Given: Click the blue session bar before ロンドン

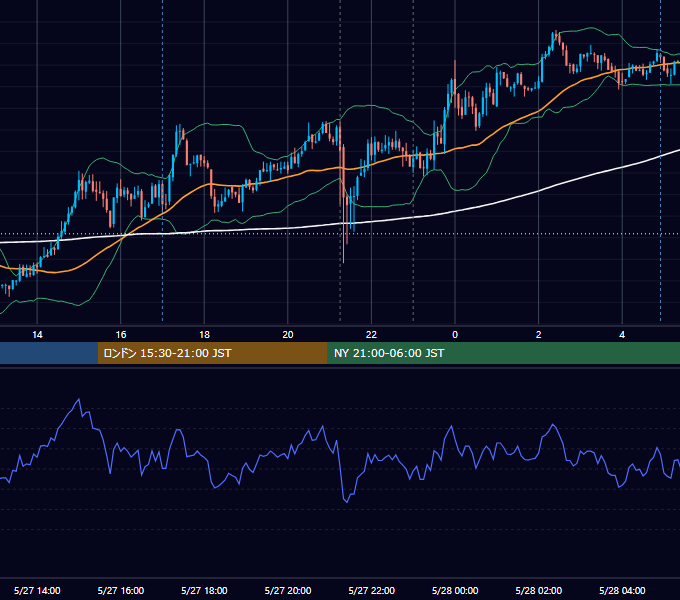Looking at the screenshot, I should (49, 353).
